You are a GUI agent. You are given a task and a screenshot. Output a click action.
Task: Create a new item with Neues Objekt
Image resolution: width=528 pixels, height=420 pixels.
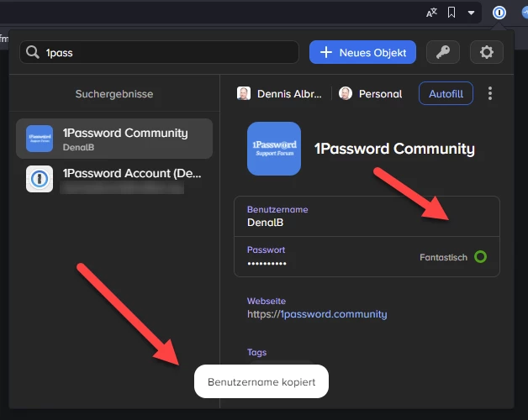pyautogui.click(x=362, y=52)
